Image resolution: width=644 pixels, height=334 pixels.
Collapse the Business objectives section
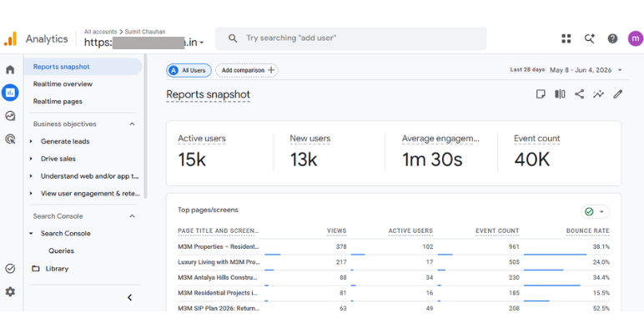[x=132, y=124]
